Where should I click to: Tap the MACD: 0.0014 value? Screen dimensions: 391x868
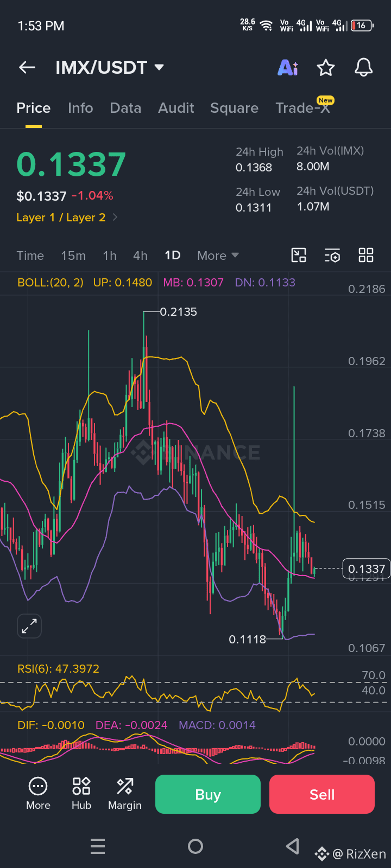pyautogui.click(x=217, y=725)
